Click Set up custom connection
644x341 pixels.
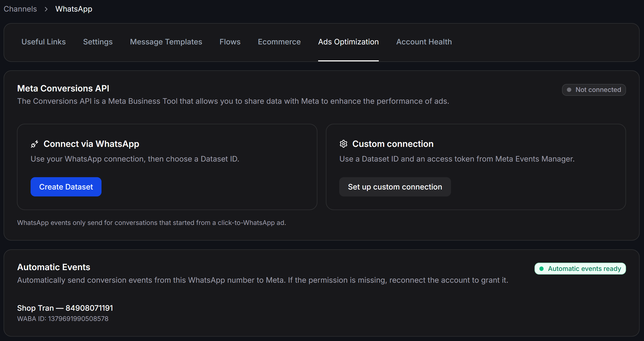(x=395, y=187)
